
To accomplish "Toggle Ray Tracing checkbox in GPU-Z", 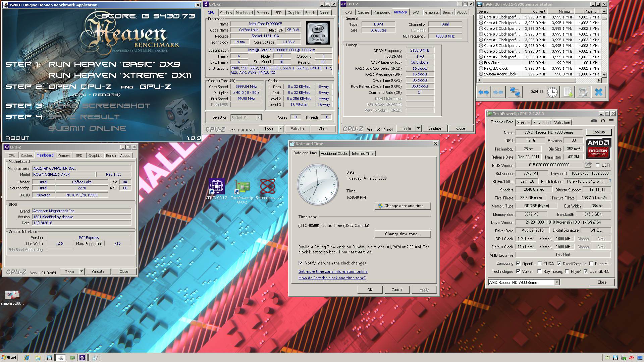I will [539, 271].
